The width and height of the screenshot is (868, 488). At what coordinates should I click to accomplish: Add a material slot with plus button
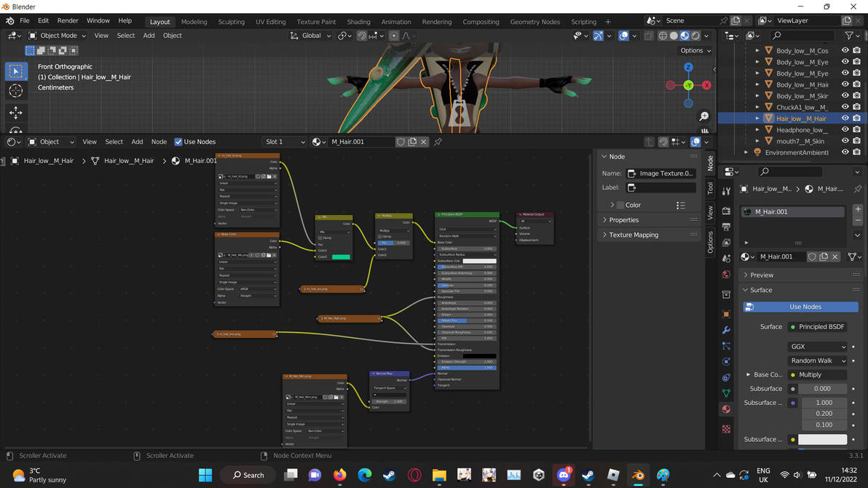tap(858, 209)
